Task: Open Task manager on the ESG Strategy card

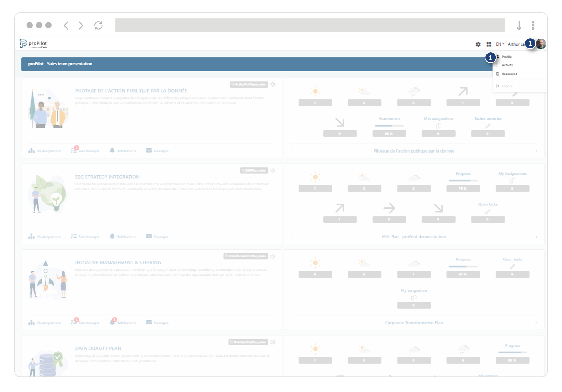Action: [85, 236]
